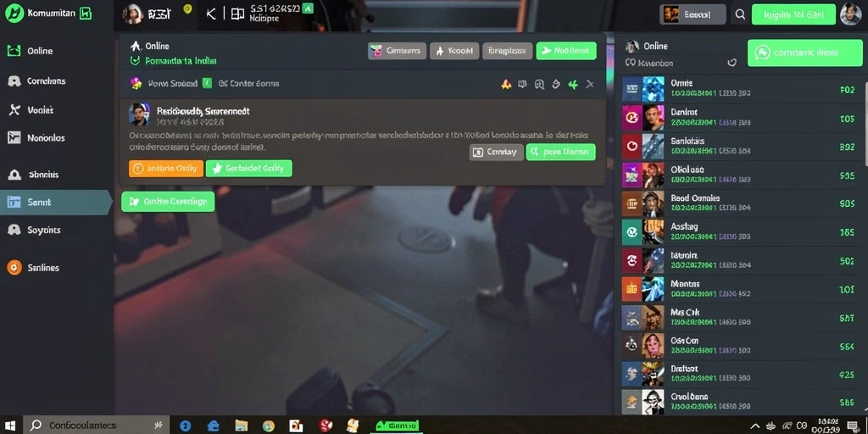Viewport: 868px width, 434px height.
Task: Open the orange Sanlines icon in sidebar
Action: pyautogui.click(x=14, y=267)
